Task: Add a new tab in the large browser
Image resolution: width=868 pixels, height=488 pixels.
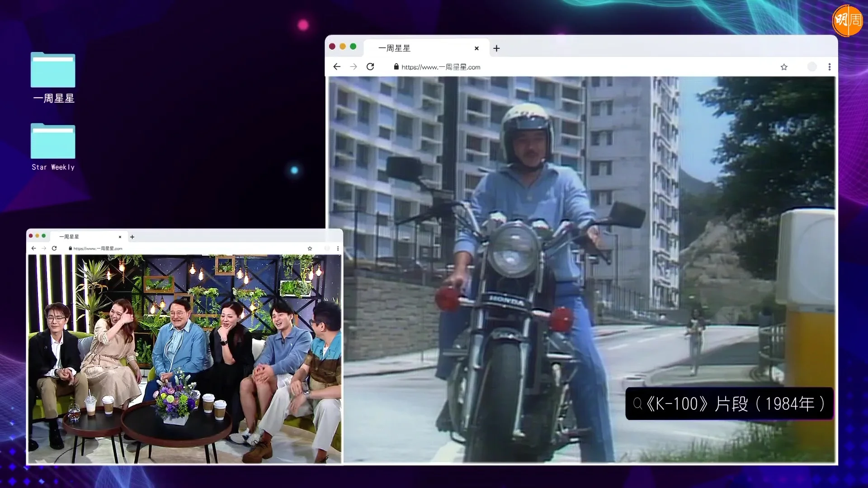Action: [x=496, y=48]
